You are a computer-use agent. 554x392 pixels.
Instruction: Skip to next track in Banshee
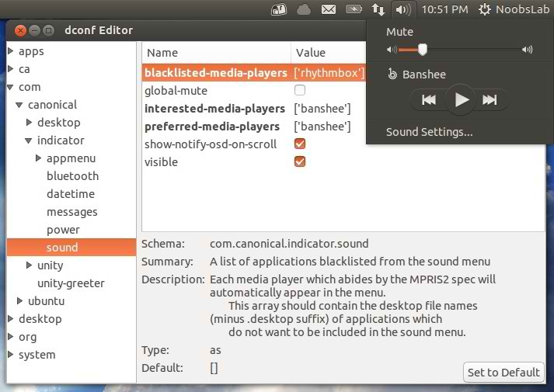click(490, 100)
